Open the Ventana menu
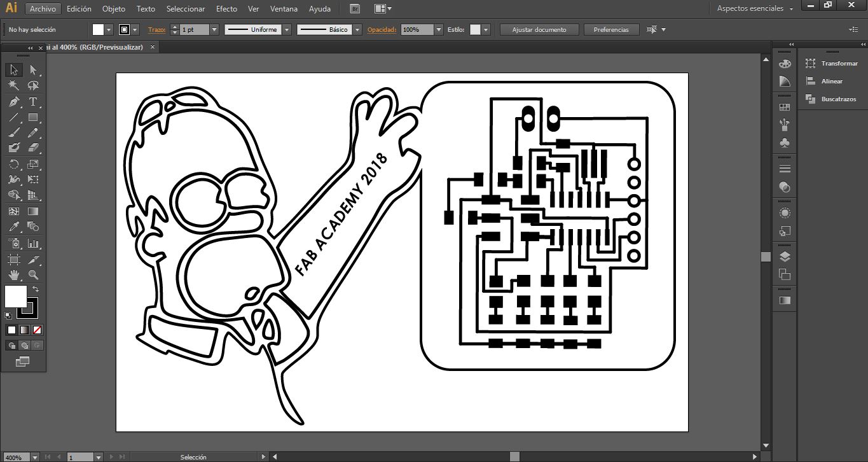Image resolution: width=868 pixels, height=462 pixels. tap(284, 9)
